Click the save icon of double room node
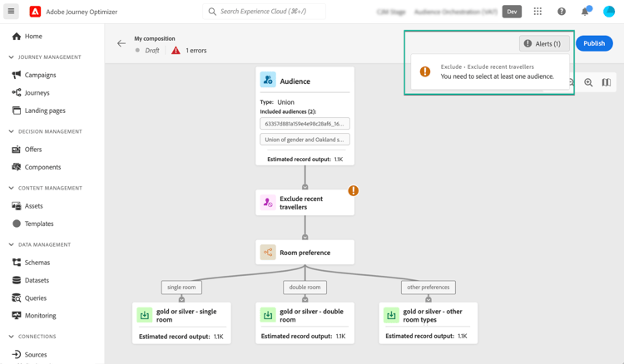 pyautogui.click(x=268, y=315)
